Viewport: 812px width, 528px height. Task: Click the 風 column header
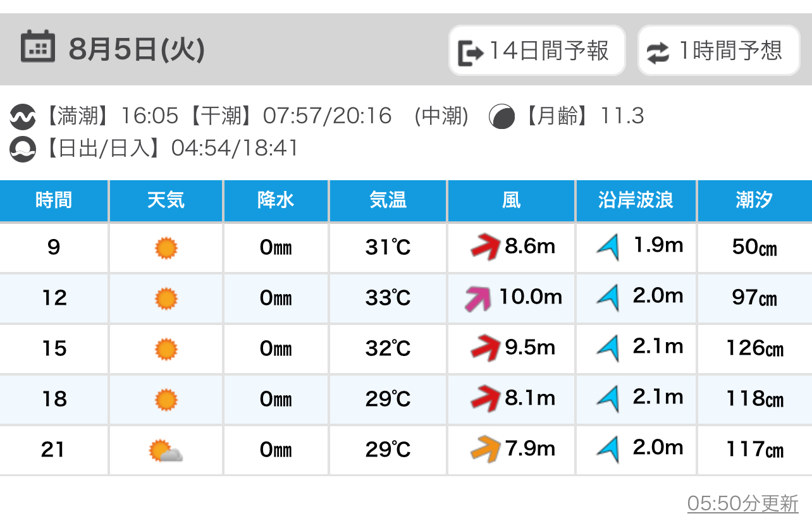[x=511, y=200]
